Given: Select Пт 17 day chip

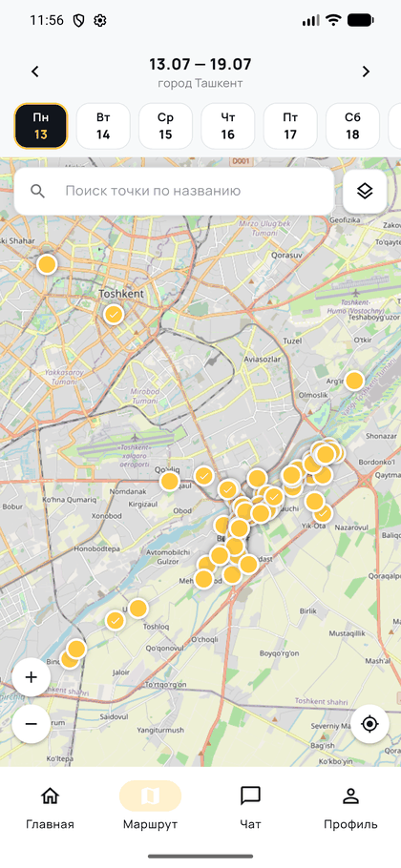Looking at the screenshot, I should (290, 126).
